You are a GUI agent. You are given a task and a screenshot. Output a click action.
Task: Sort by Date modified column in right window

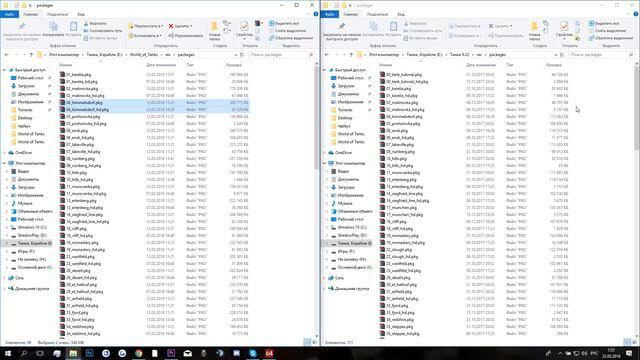(481, 65)
